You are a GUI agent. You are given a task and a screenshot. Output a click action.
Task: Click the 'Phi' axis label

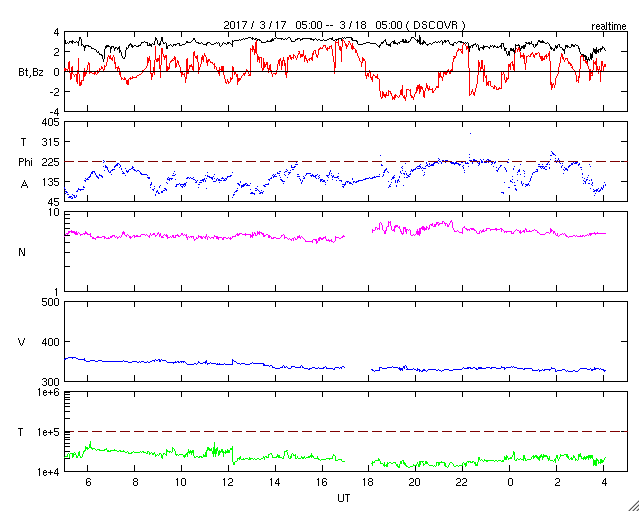(x=25, y=162)
